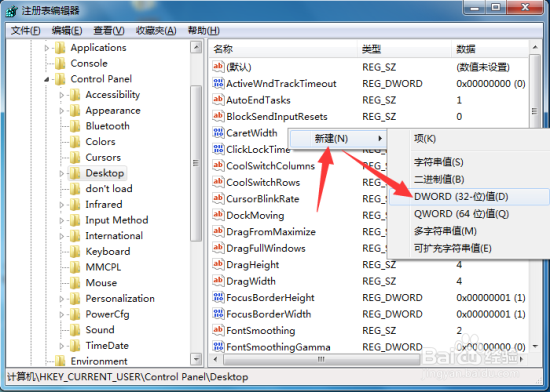Click the Keyboard folder icon
This screenshot has width=550, height=392.
(x=75, y=251)
